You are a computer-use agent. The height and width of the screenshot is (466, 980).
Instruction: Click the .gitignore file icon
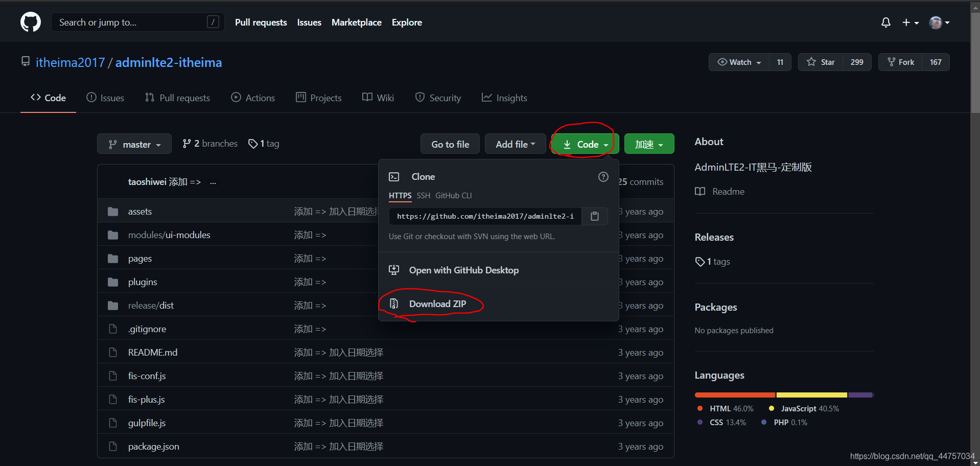[x=113, y=329]
